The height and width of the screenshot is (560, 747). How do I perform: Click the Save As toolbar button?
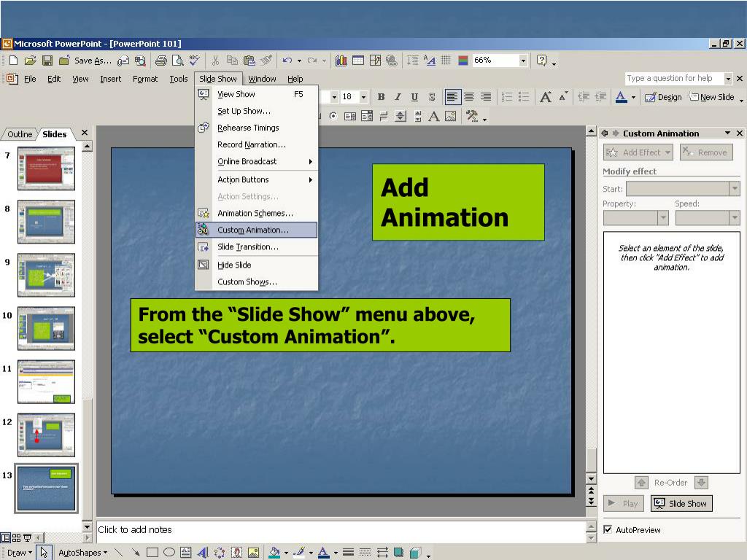tap(85, 61)
